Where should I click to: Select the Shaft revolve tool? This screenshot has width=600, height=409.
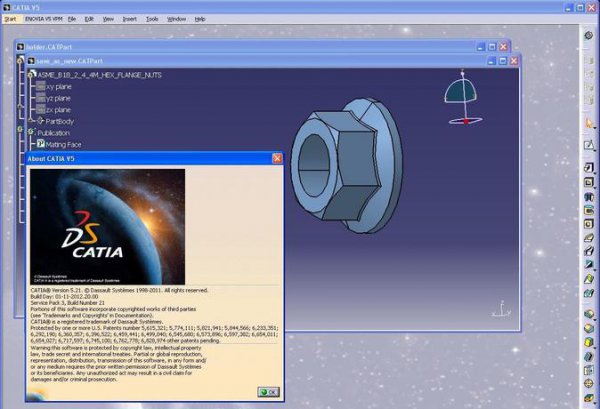click(x=589, y=197)
